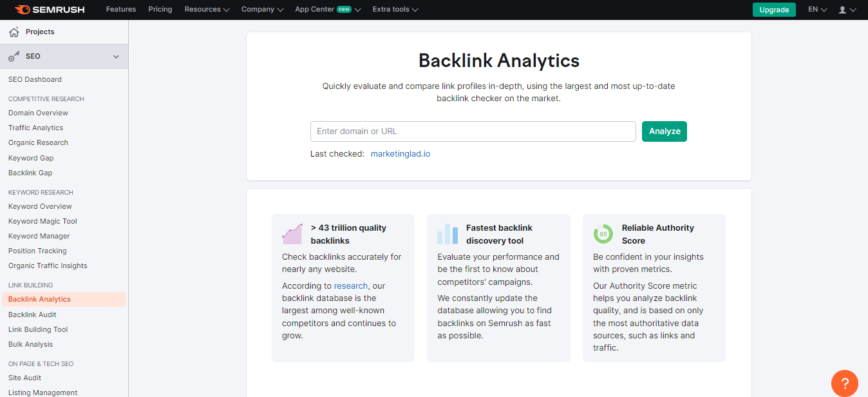The height and width of the screenshot is (397, 868).
Task: Expand the App Center menu
Action: pos(328,10)
